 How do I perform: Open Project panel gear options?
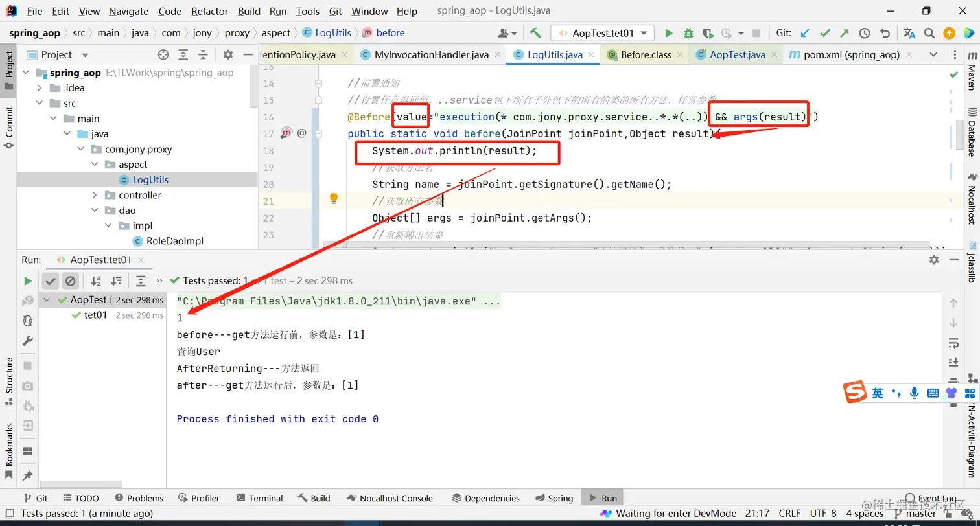click(228, 55)
